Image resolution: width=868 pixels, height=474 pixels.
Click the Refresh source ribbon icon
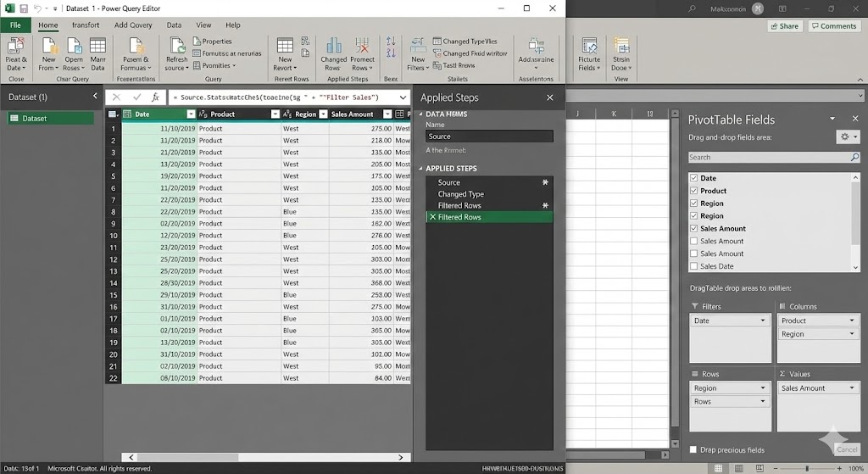(x=176, y=48)
